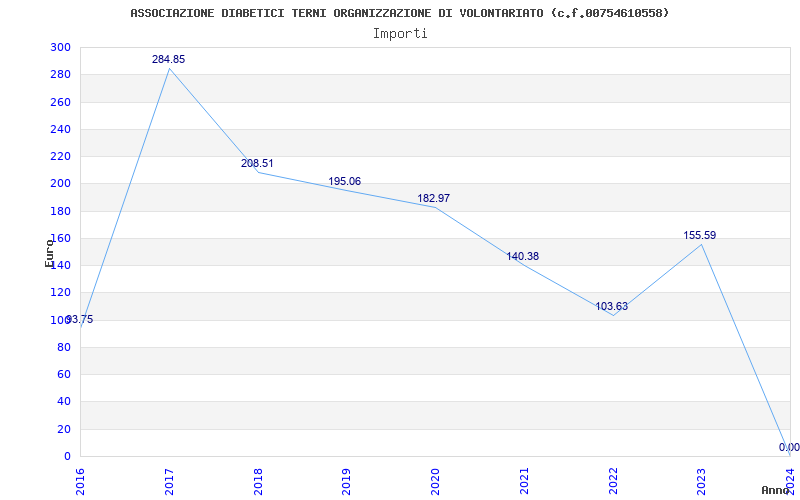Click the 93.75 data label for 2016
Image resolution: width=800 pixels, height=500 pixels.
[80, 319]
